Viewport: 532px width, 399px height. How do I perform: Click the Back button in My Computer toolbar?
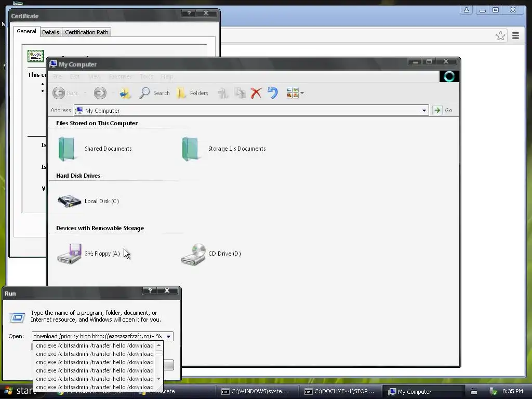pyautogui.click(x=66, y=93)
